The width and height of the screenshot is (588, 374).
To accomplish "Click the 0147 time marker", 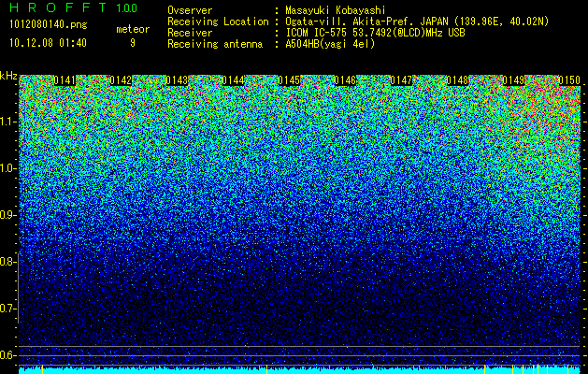I will (x=401, y=80).
